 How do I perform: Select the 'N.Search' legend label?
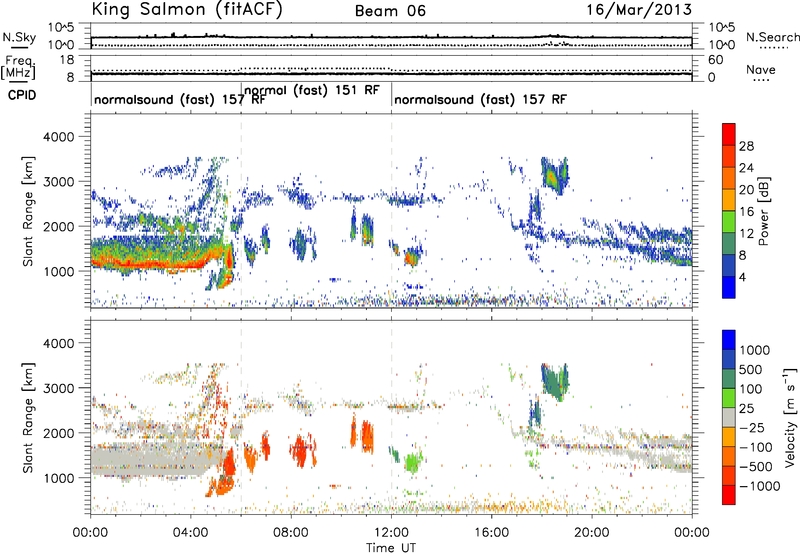[772, 37]
